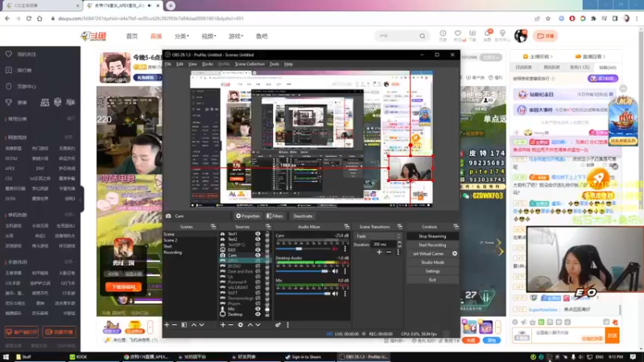Click the Start Recording button

pyautogui.click(x=432, y=245)
